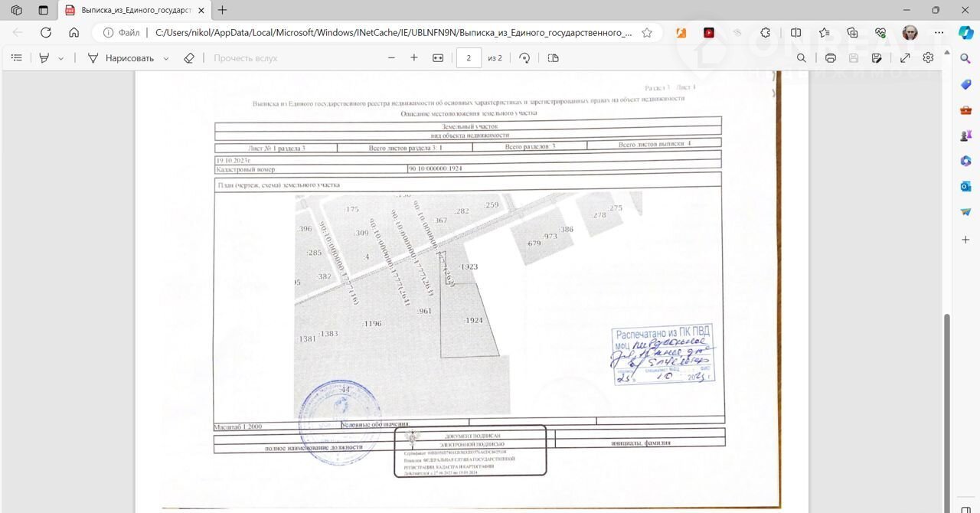Click the page number input field
Screen dimensions: 980x513
[x=469, y=58]
